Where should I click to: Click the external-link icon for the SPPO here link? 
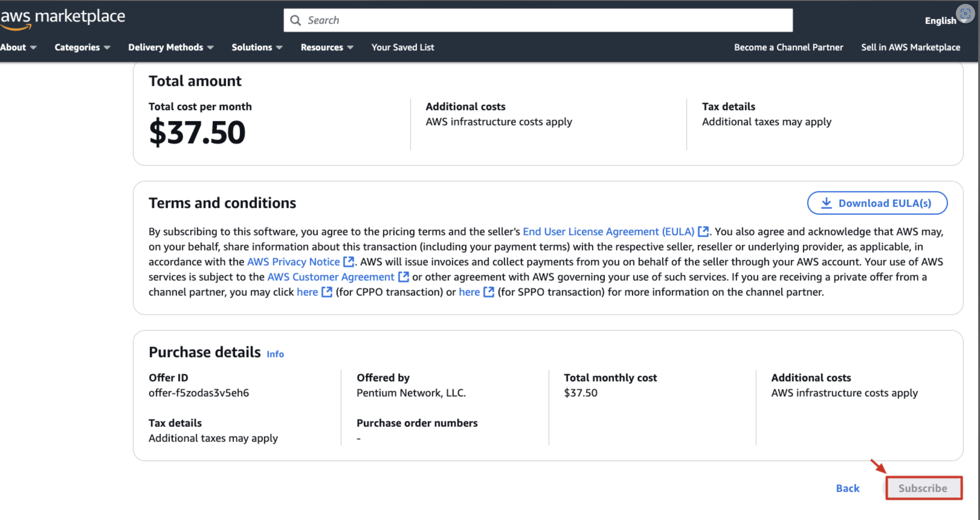[488, 292]
